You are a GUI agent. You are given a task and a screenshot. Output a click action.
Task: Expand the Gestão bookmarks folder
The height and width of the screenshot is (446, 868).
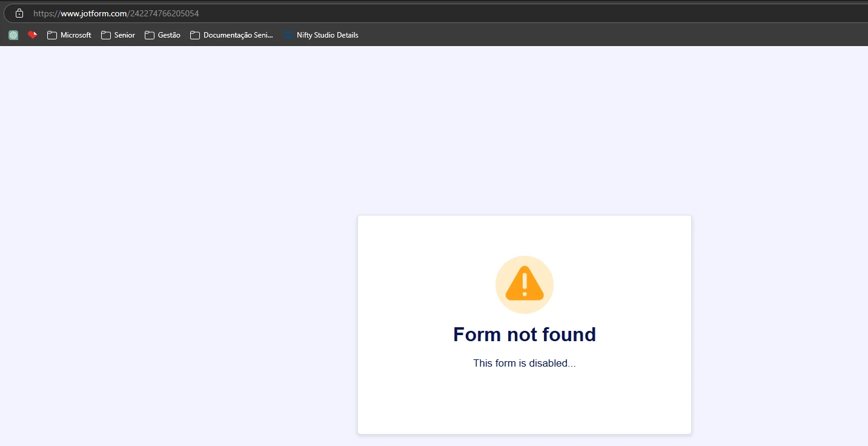tap(162, 35)
